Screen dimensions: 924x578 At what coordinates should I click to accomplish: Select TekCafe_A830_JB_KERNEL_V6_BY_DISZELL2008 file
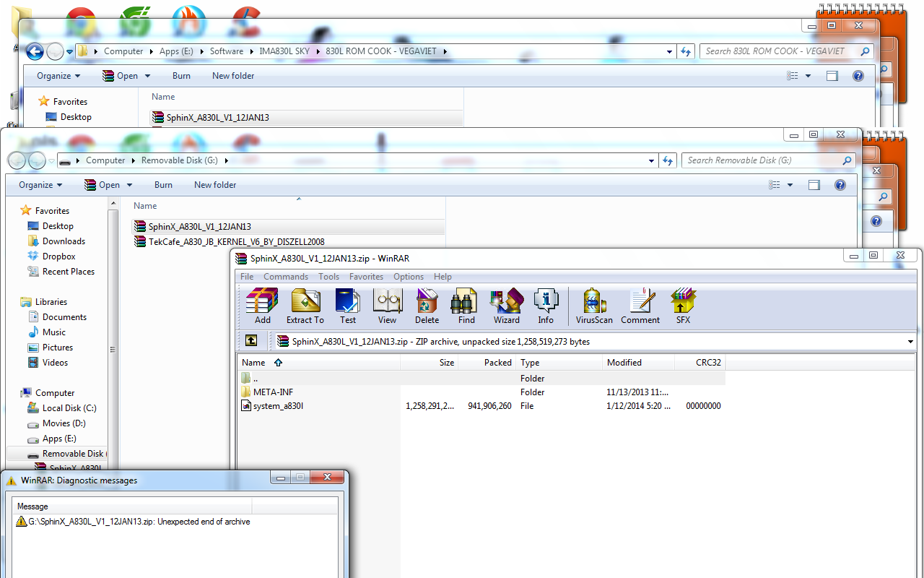[230, 241]
